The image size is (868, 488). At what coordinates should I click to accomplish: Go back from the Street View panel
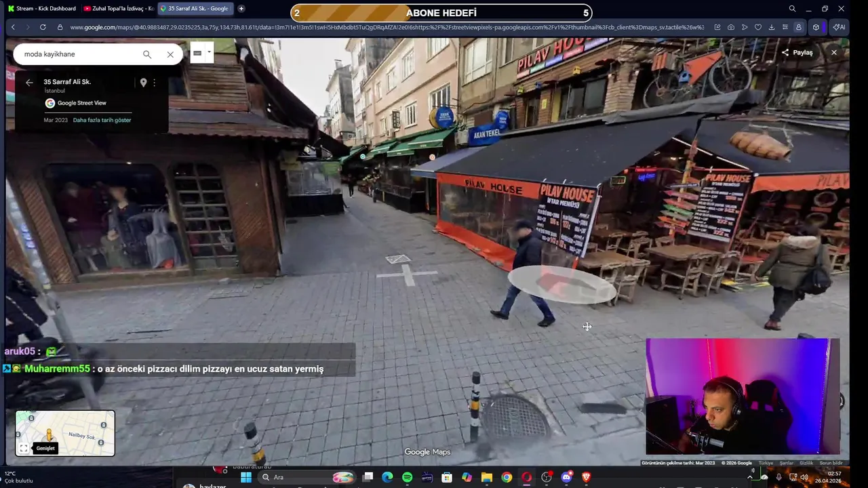(29, 83)
